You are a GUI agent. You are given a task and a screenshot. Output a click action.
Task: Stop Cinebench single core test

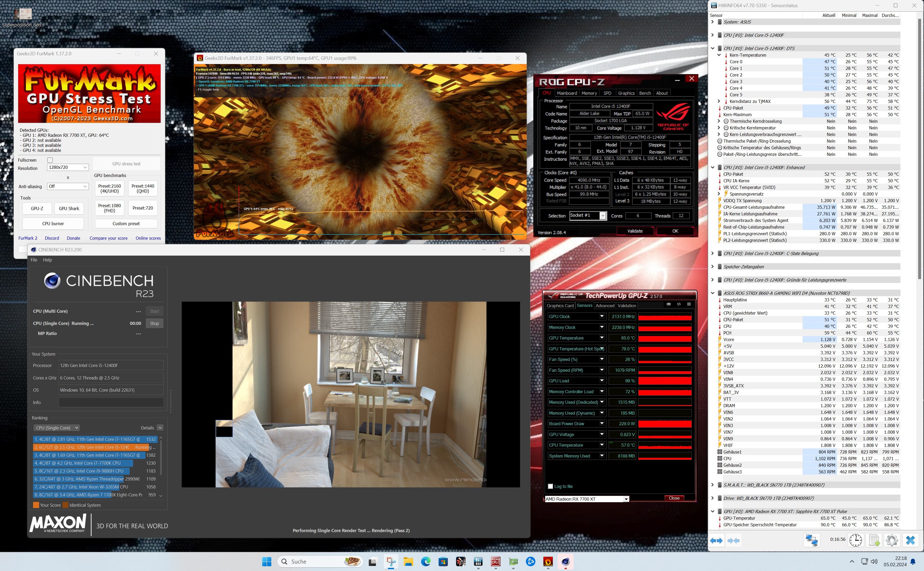154,323
